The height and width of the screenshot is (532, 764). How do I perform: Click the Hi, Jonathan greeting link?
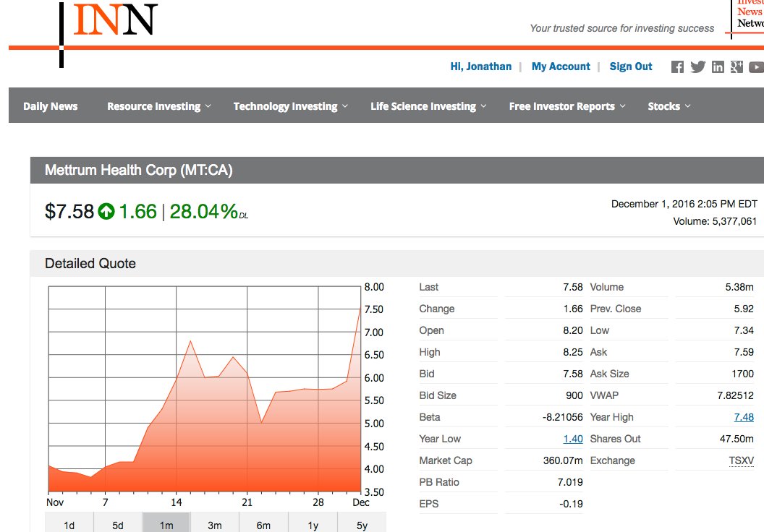tap(481, 66)
